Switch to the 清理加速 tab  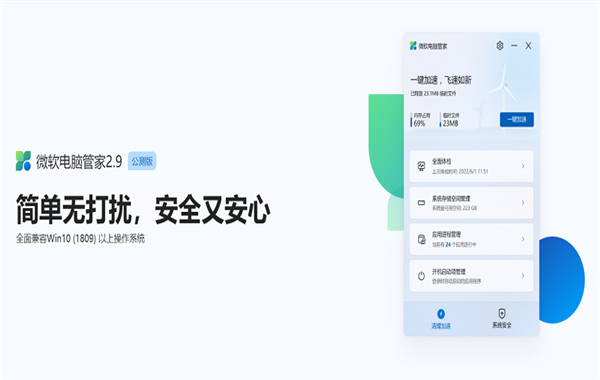click(441, 319)
